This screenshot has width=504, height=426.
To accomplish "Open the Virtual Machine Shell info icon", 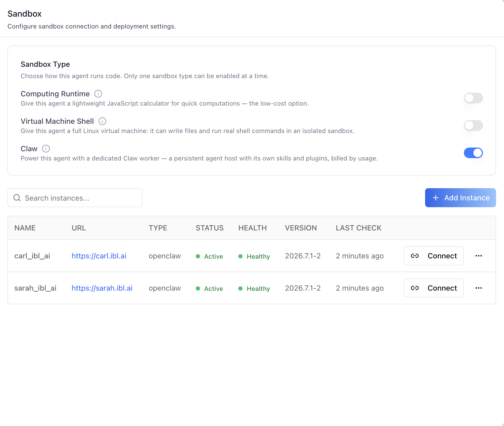I will pos(102,121).
